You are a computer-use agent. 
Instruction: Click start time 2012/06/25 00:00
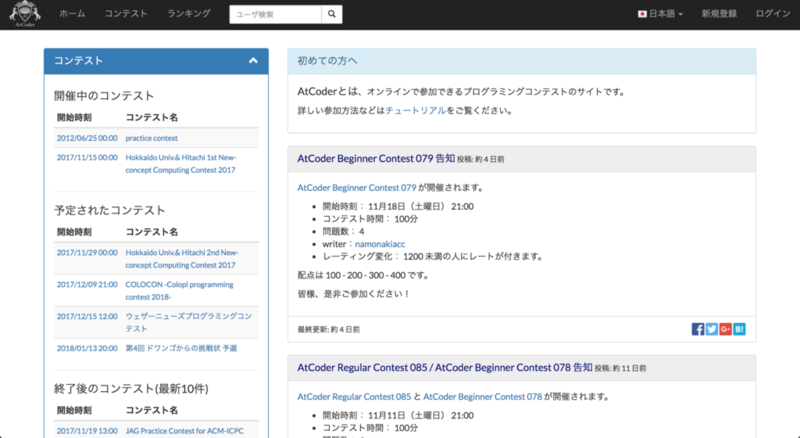[87, 138]
